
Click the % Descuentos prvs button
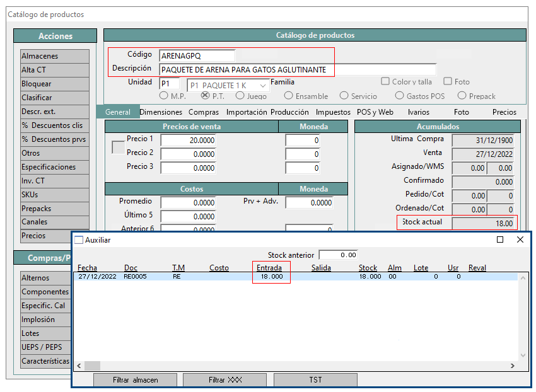[x=55, y=139]
